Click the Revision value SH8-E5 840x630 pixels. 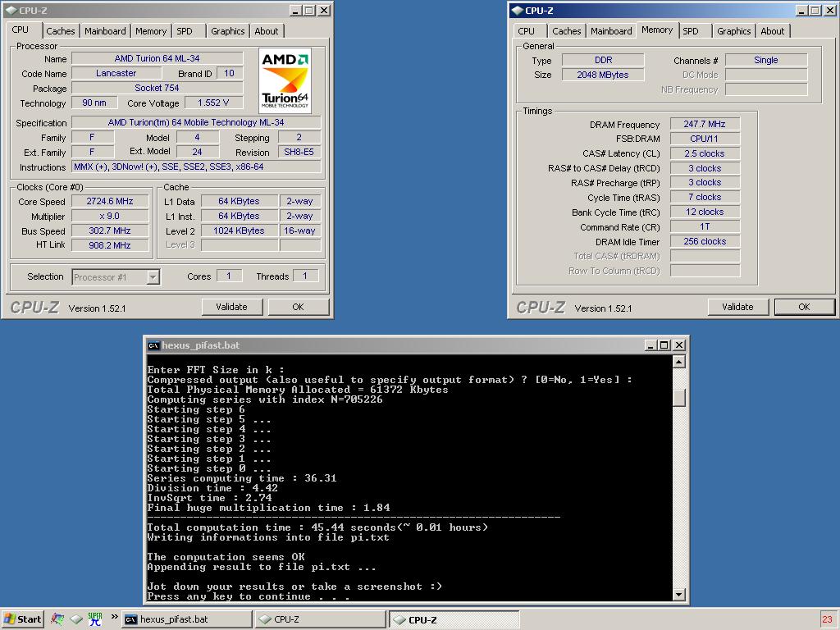click(299, 152)
